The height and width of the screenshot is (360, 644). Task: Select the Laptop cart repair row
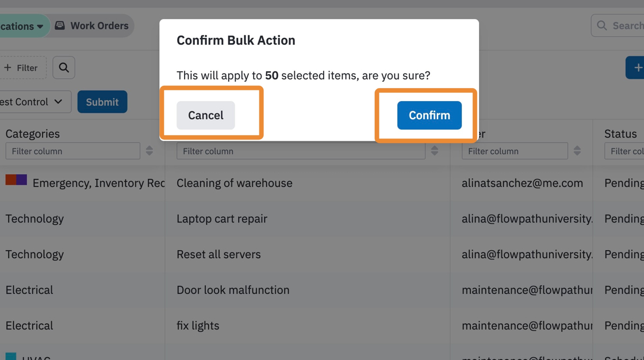322,219
